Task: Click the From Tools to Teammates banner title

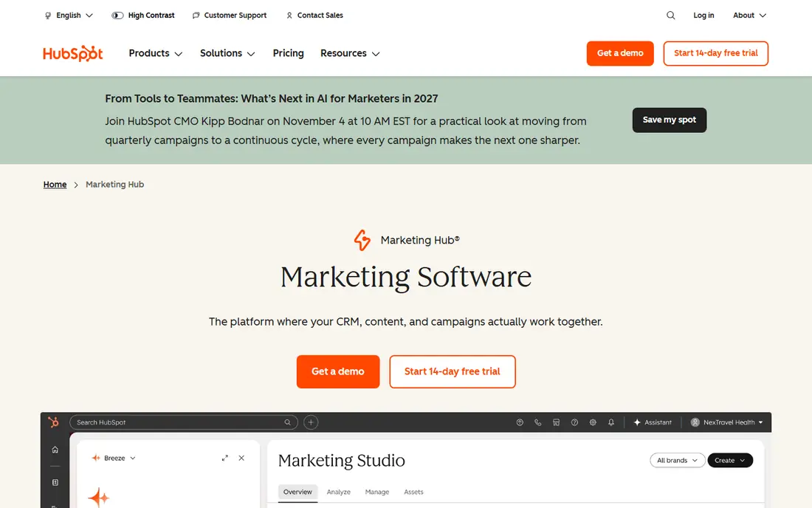Action: click(x=272, y=98)
